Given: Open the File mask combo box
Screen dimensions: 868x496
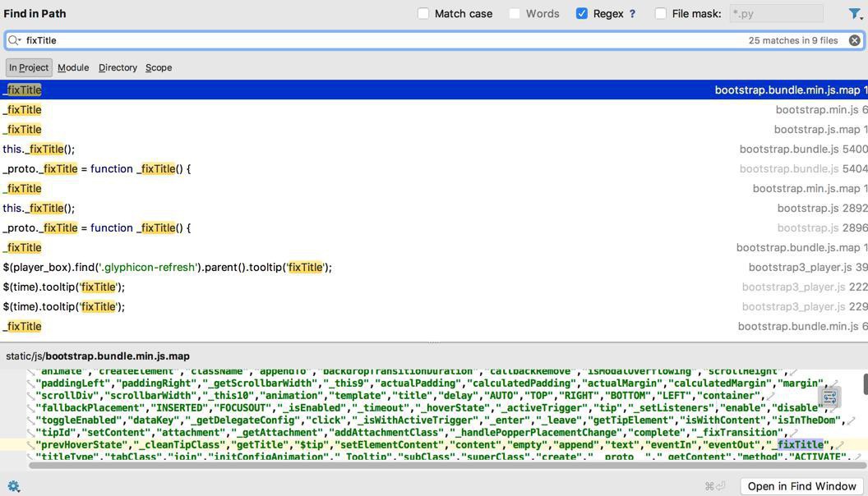Looking at the screenshot, I should coord(775,14).
